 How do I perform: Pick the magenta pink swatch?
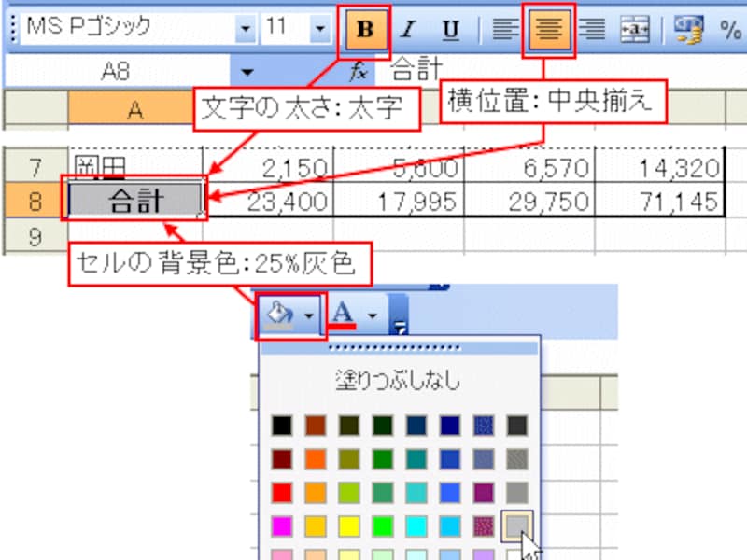(282, 526)
